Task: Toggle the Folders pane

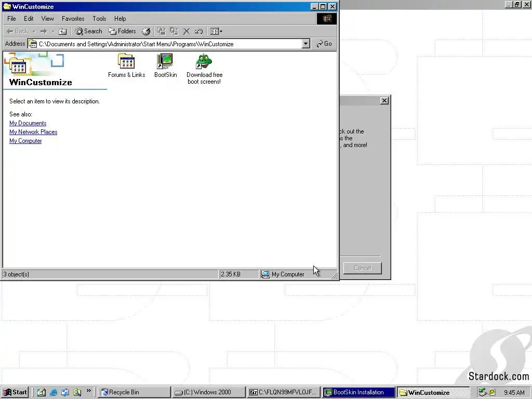Action: coord(122,31)
